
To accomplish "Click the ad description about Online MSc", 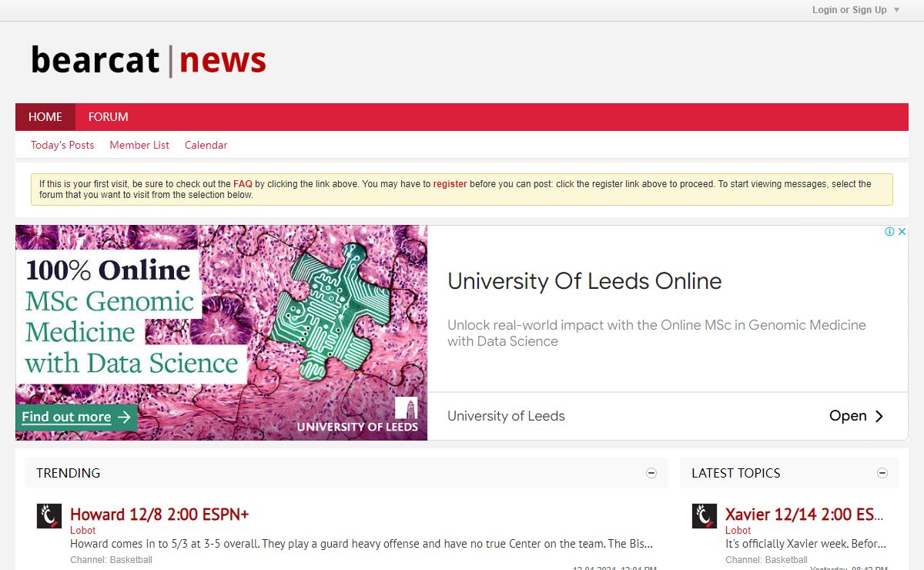I will (x=657, y=333).
